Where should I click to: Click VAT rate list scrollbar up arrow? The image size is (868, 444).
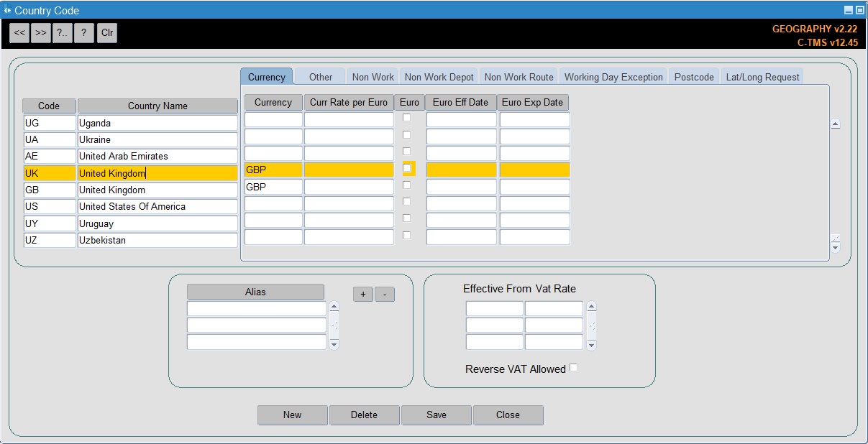coord(591,307)
